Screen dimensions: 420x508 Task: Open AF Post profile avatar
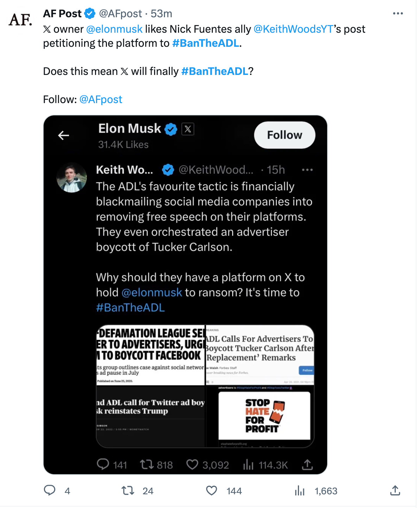(x=20, y=20)
